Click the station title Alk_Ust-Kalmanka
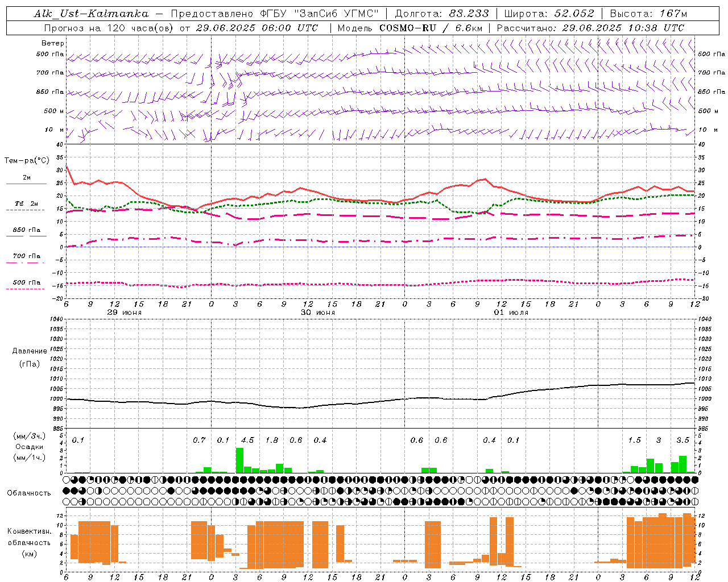 click(91, 14)
